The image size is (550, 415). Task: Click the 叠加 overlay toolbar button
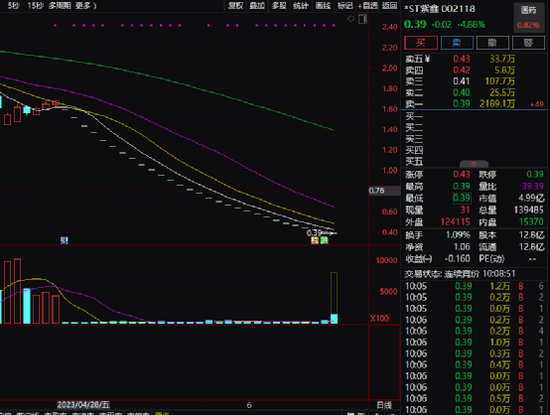pos(257,6)
